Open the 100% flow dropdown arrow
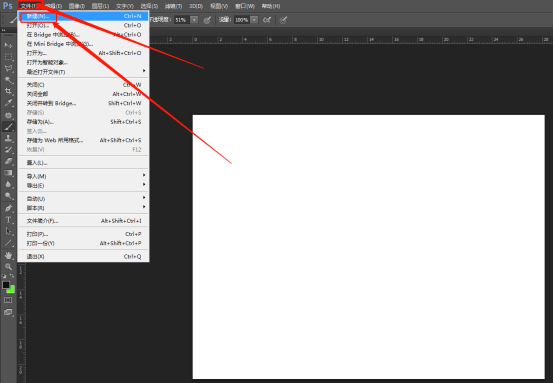 click(x=254, y=20)
